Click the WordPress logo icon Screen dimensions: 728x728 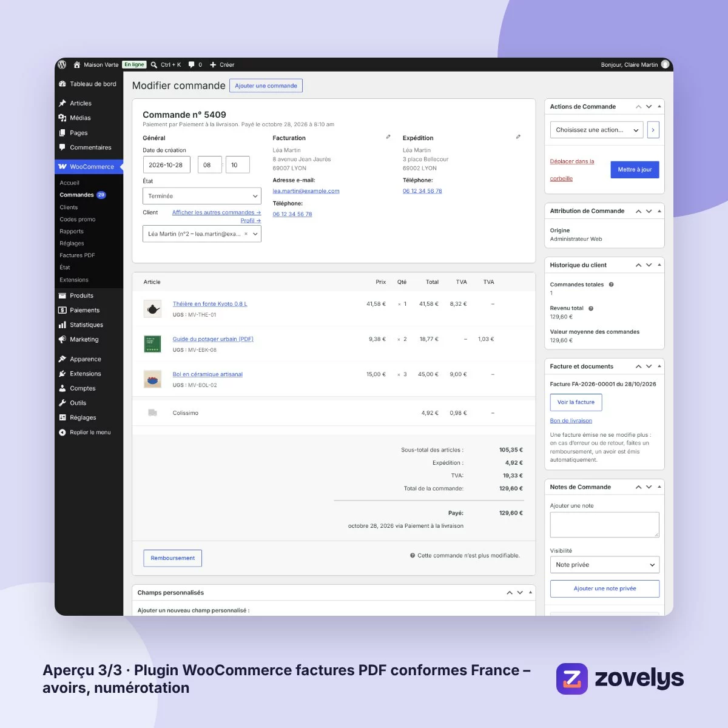tap(62, 64)
